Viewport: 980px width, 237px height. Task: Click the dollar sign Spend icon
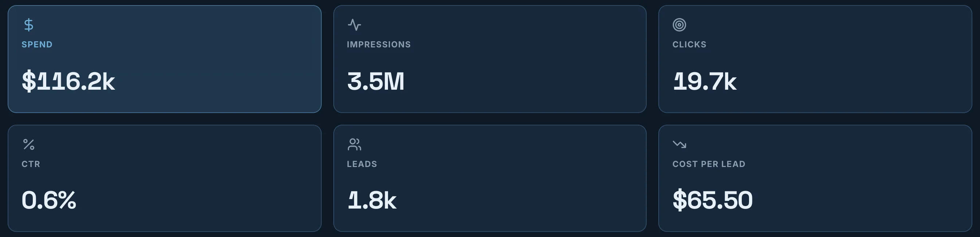click(x=28, y=25)
